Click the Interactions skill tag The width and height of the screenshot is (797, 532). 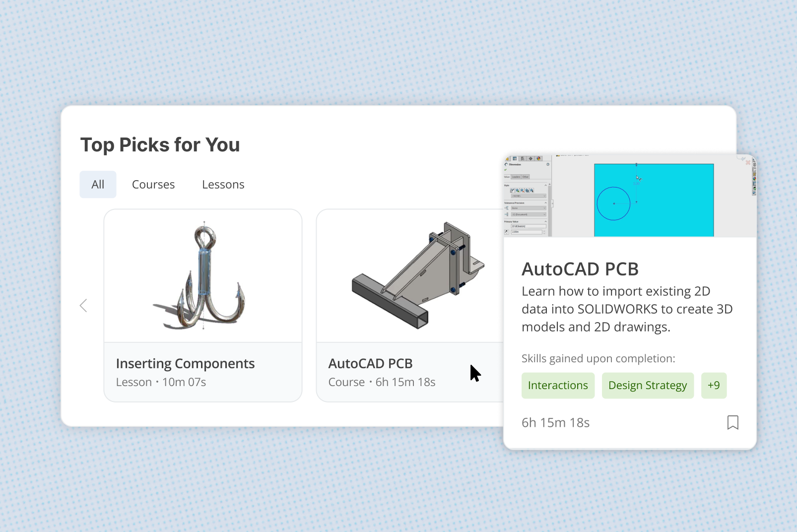pyautogui.click(x=558, y=386)
